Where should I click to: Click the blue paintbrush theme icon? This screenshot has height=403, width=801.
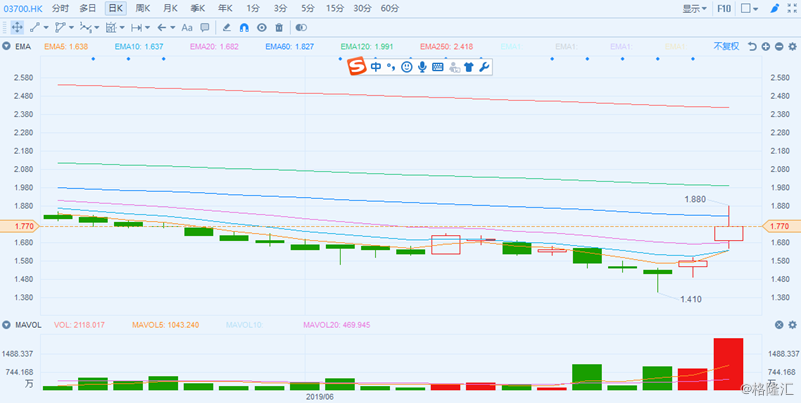(x=775, y=8)
